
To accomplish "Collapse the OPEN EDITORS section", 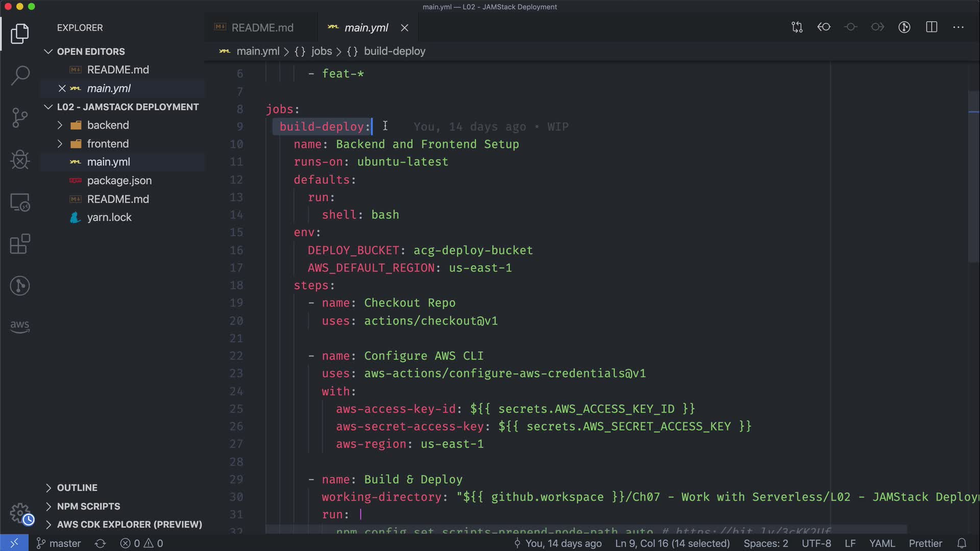I will [x=90, y=52].
